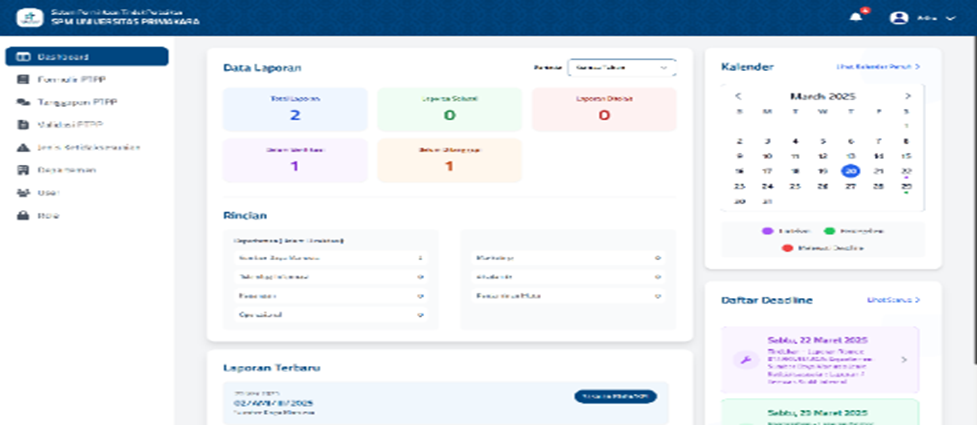The width and height of the screenshot is (977, 425).
Task: Select March 20 highlighted in the calendar
Action: coord(850,171)
